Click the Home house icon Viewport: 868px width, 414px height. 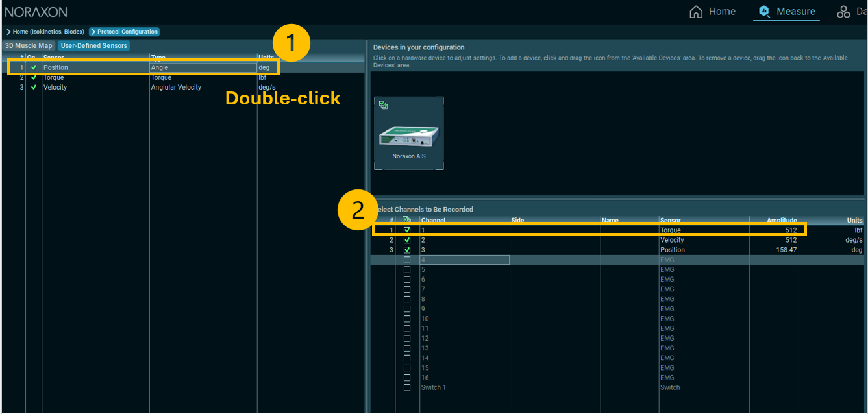pos(696,12)
